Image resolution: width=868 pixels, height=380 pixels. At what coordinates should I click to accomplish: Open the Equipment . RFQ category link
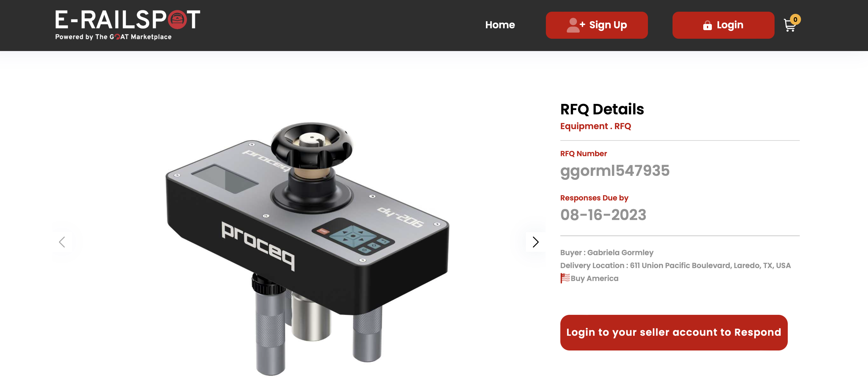point(595,126)
